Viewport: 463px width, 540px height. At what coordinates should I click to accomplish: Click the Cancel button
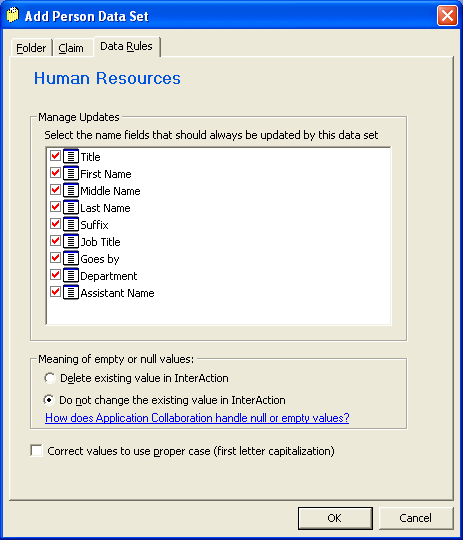pos(416,518)
